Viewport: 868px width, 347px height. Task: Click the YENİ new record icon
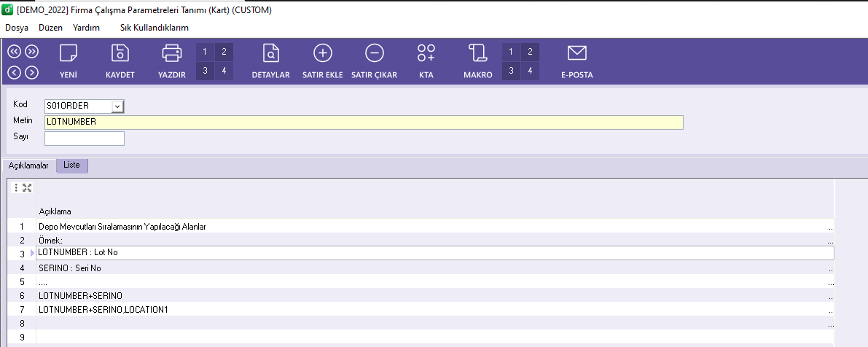[x=68, y=54]
